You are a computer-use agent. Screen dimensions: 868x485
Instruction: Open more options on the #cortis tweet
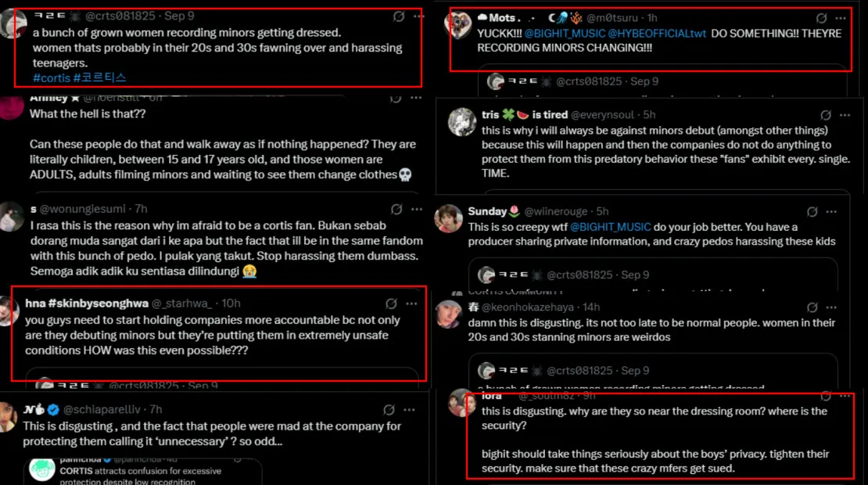pyautogui.click(x=418, y=16)
